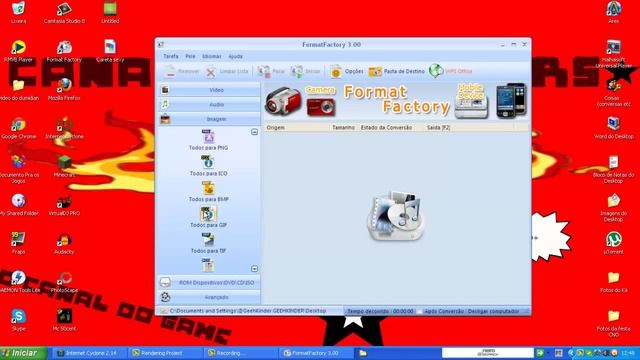Click Tempo decorrido 00:00:00 status text
Image resolution: width=640 pixels, height=360 pixels.
click(380, 311)
